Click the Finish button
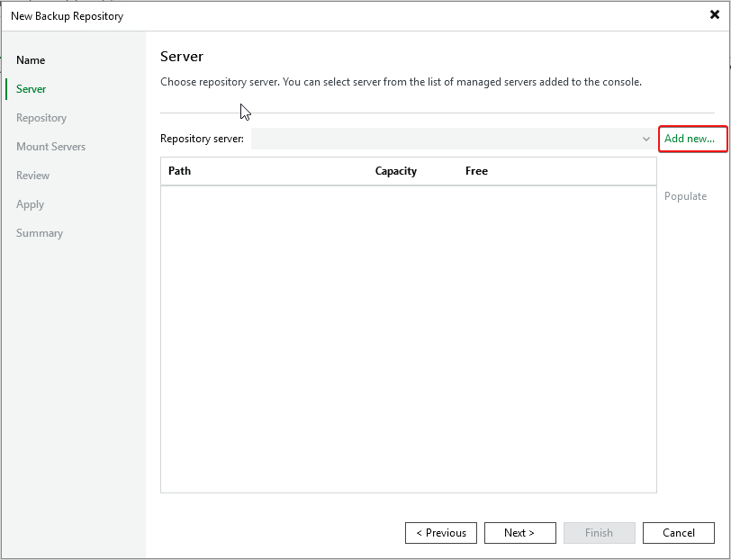This screenshot has width=731, height=560. click(599, 533)
